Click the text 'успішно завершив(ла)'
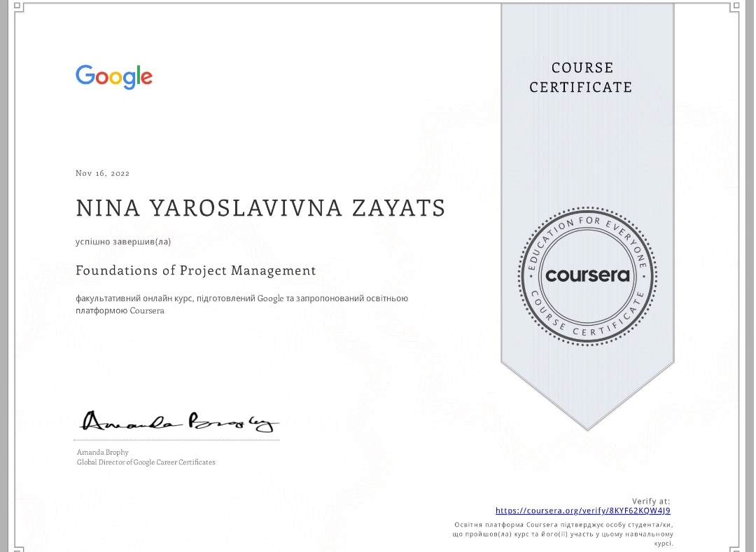Screen dimensions: 756x552 123,242
